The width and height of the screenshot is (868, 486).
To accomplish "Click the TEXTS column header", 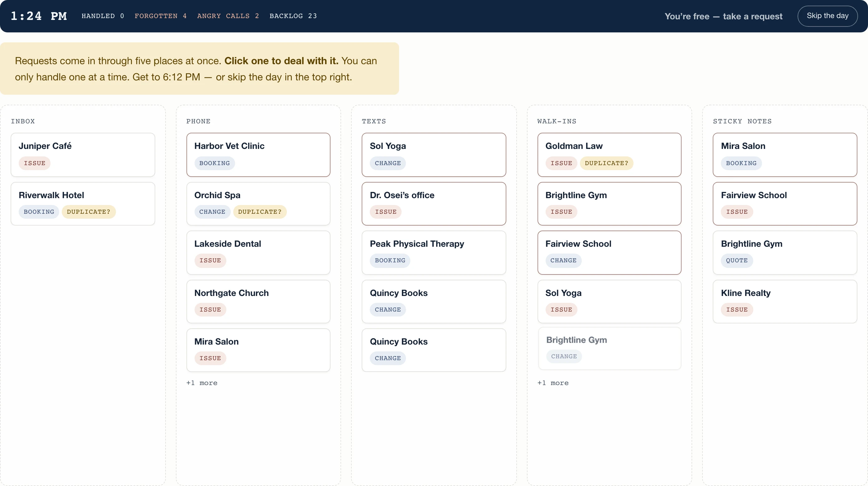I will coord(374,121).
